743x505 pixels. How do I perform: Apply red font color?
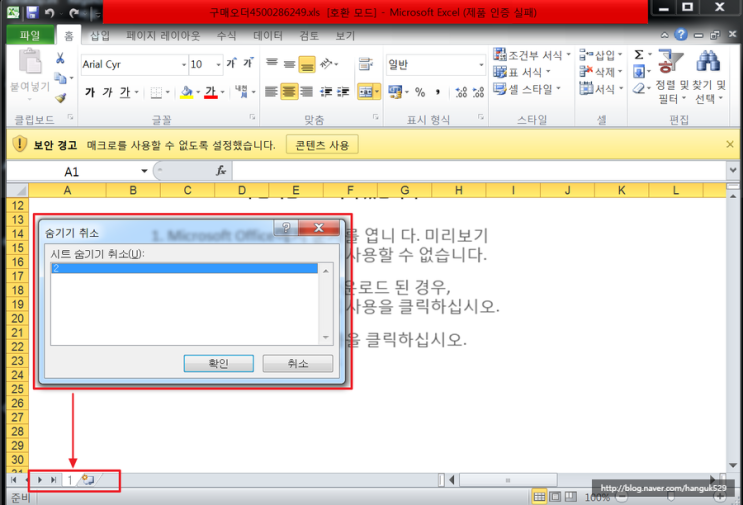(x=210, y=92)
